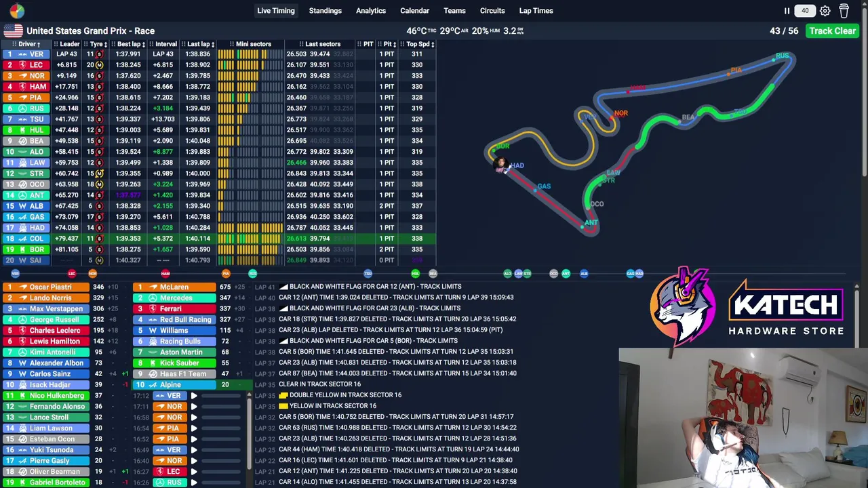Click the OCO marker on track map
The width and height of the screenshot is (868, 488).
pos(597,204)
